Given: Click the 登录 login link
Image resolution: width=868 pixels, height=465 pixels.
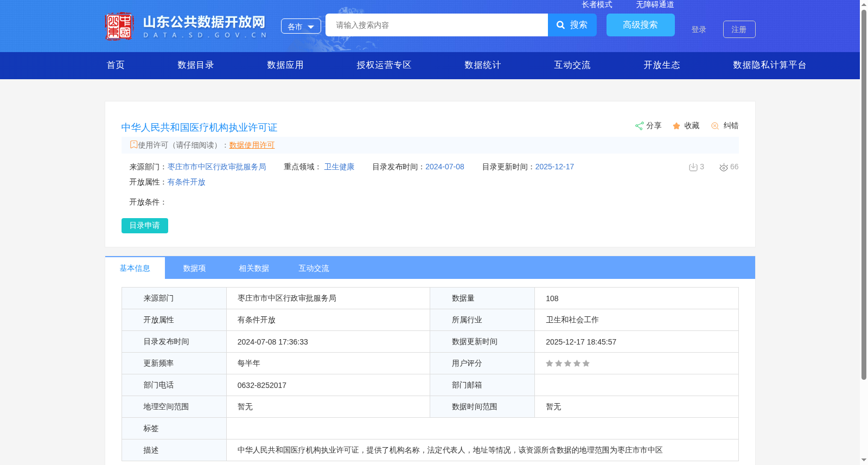Looking at the screenshot, I should (699, 29).
